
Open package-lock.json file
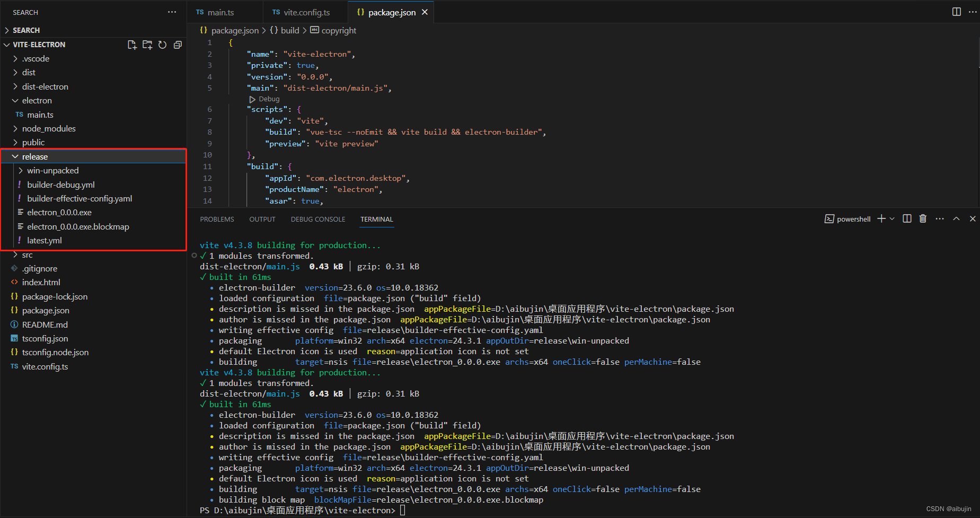93,296
